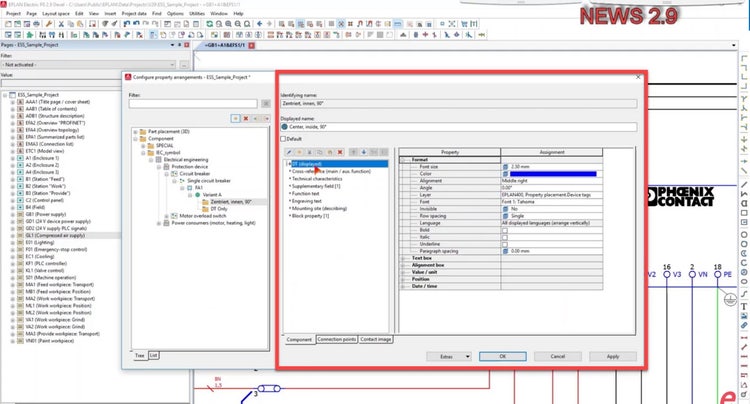Check the Italic option
This screenshot has width=750, height=404.
pyautogui.click(x=506, y=237)
